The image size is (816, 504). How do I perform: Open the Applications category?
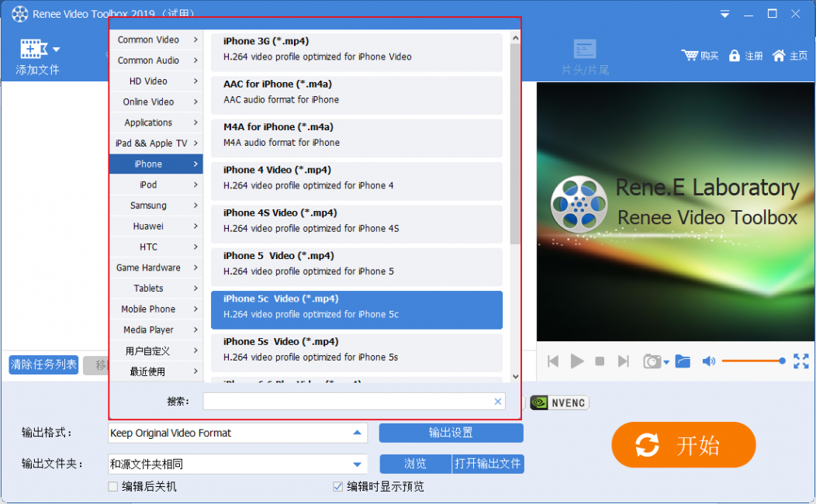point(156,123)
